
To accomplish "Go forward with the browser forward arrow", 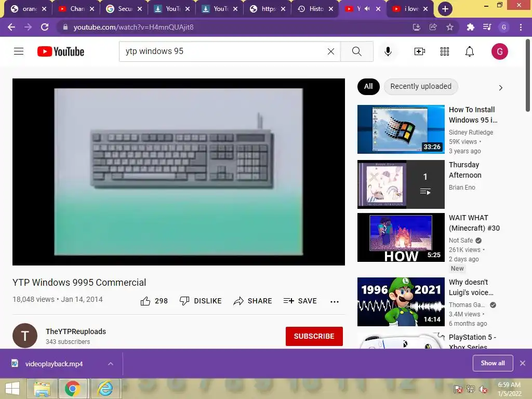I will click(28, 27).
